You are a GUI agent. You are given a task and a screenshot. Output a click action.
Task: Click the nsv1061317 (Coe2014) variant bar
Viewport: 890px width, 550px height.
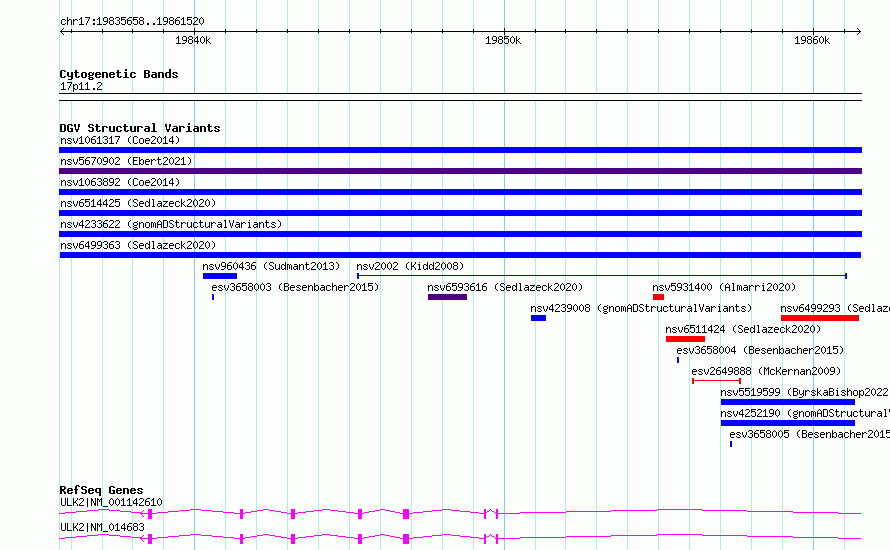pos(460,150)
